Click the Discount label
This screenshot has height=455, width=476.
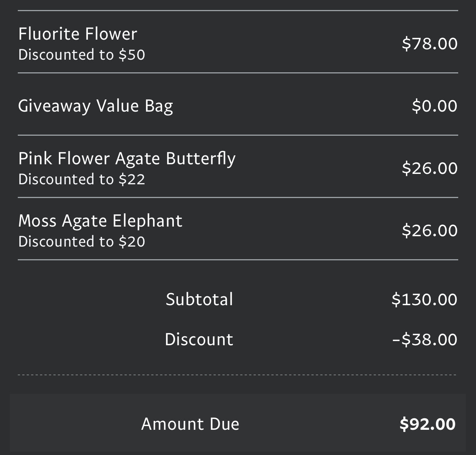click(199, 340)
